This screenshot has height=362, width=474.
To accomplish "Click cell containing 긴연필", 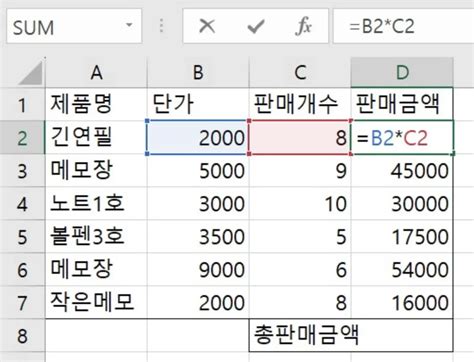I will point(96,138).
